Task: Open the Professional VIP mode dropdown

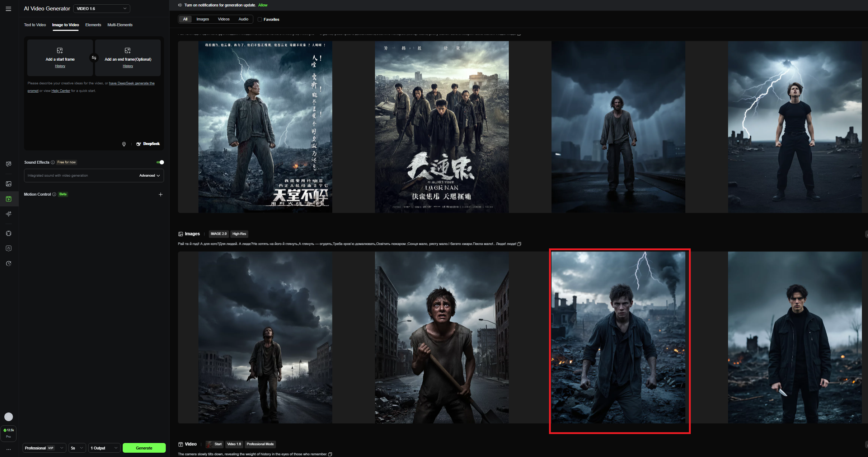Action: (44, 448)
